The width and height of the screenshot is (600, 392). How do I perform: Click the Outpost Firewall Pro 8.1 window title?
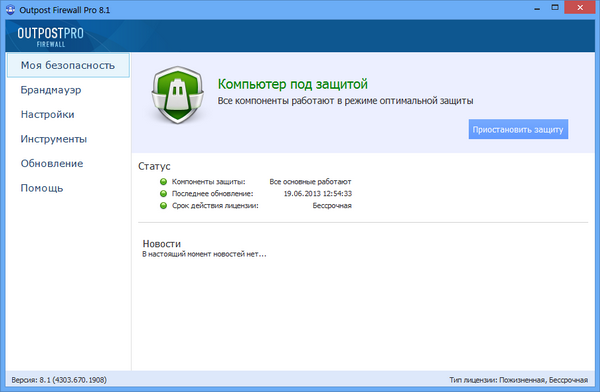tap(65, 10)
